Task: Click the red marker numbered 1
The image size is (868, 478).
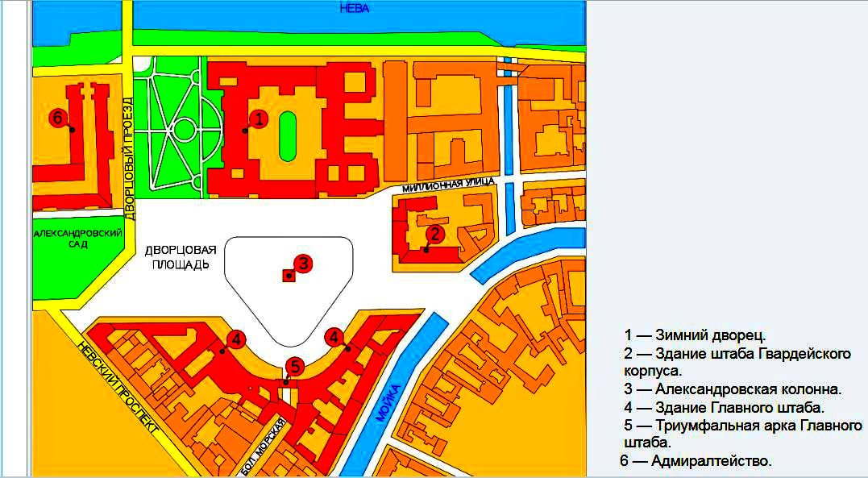Action: click(x=259, y=118)
